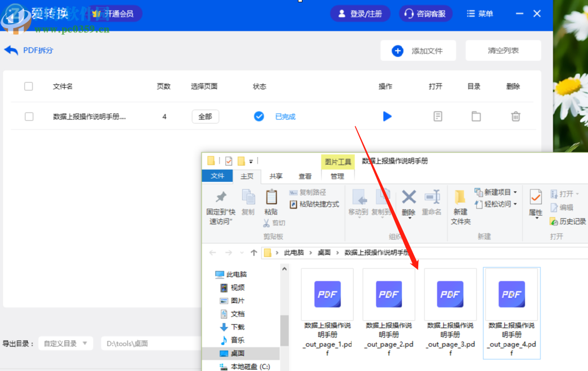Open 历史记录 file history

pyautogui.click(x=567, y=221)
